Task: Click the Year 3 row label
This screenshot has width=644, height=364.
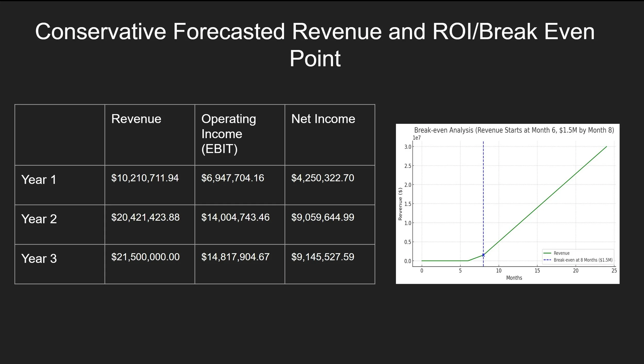Action: [x=39, y=259]
